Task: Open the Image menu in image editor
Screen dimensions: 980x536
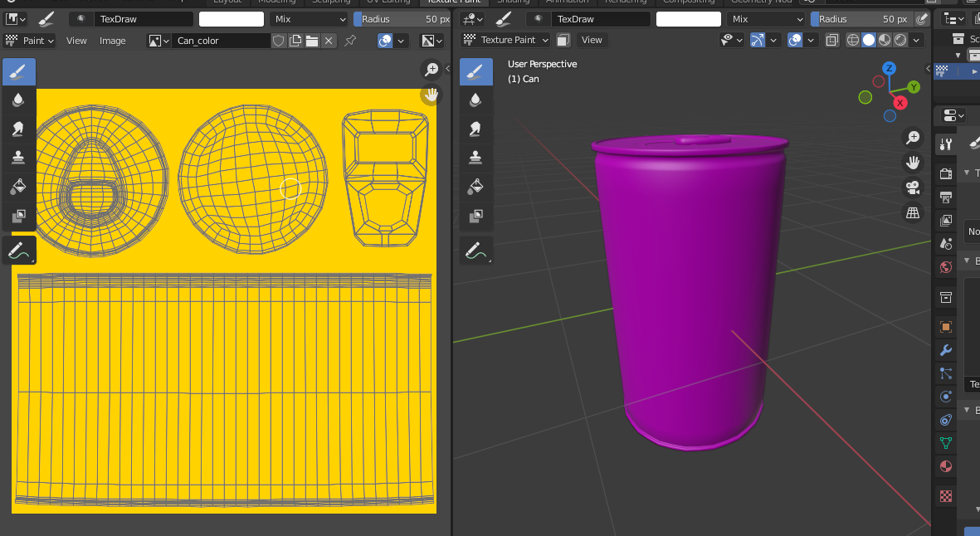Action: [x=113, y=41]
